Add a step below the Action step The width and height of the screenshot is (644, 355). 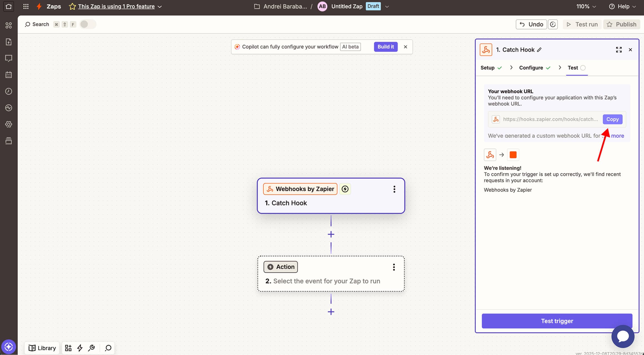[x=331, y=312]
